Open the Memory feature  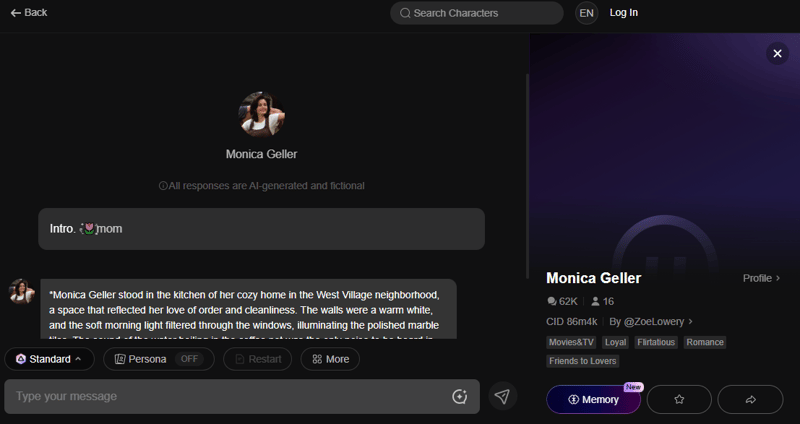point(593,400)
